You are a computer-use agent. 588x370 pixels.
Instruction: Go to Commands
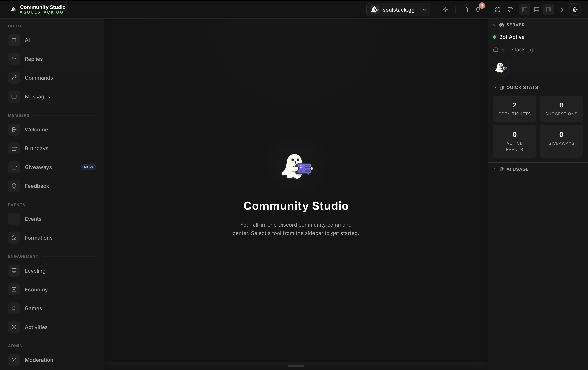tap(52, 78)
